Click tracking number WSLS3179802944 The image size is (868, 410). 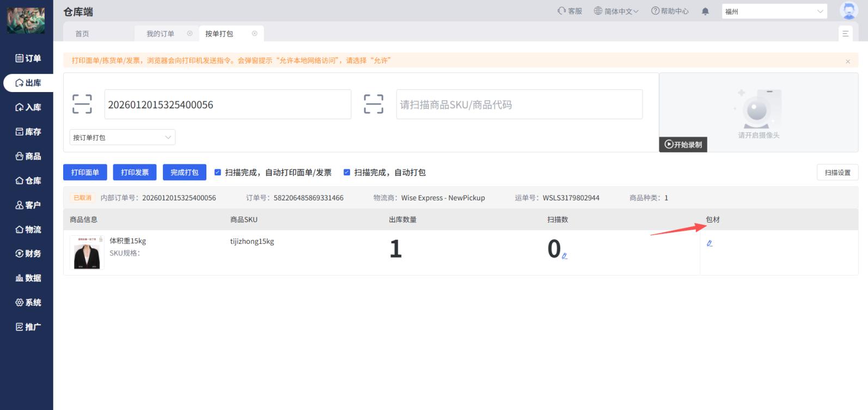click(571, 198)
